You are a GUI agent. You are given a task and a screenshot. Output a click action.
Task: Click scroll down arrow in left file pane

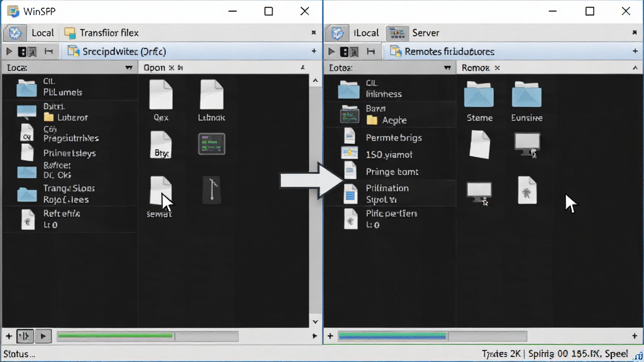coord(316,322)
